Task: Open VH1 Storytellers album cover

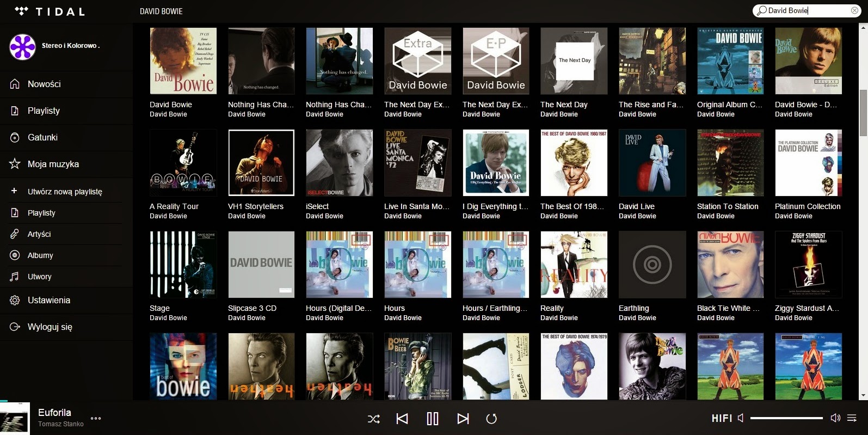Action: point(261,163)
